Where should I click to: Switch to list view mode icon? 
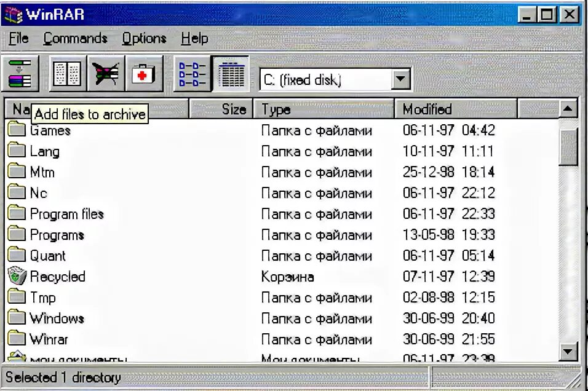pos(193,74)
